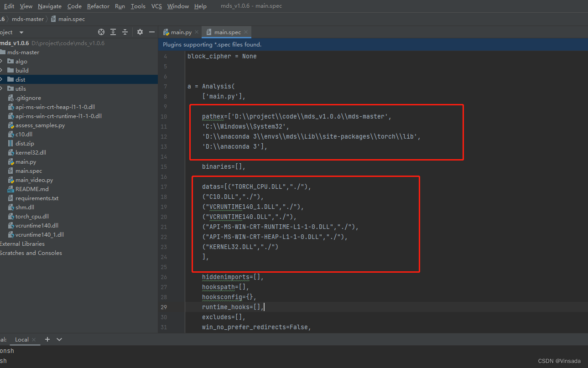Switch to the main.py editor tab

181,32
